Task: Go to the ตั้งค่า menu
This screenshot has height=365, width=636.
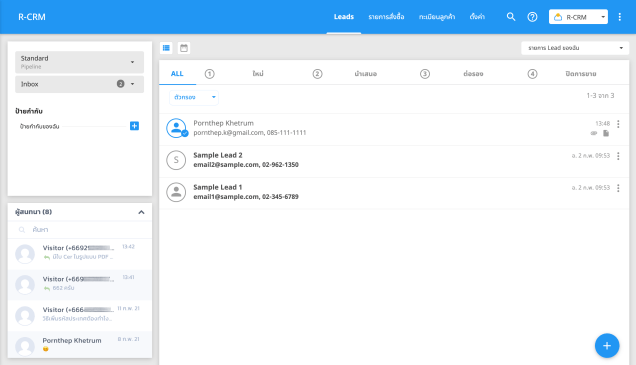Action: click(x=477, y=17)
